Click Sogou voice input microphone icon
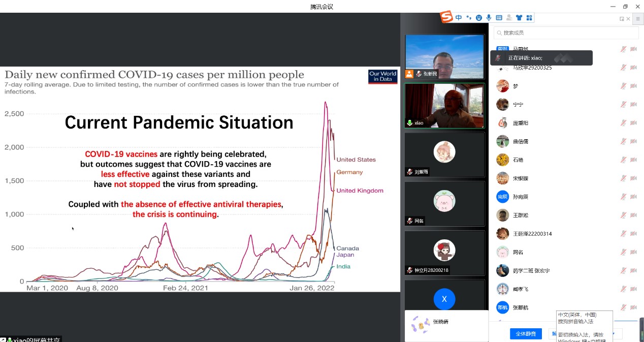 489,18
